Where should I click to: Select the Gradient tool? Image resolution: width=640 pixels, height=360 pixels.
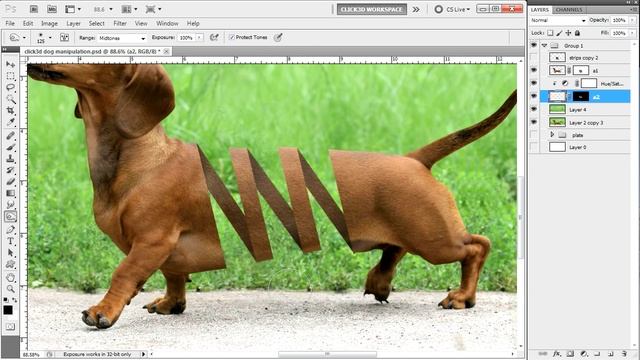click(11, 193)
